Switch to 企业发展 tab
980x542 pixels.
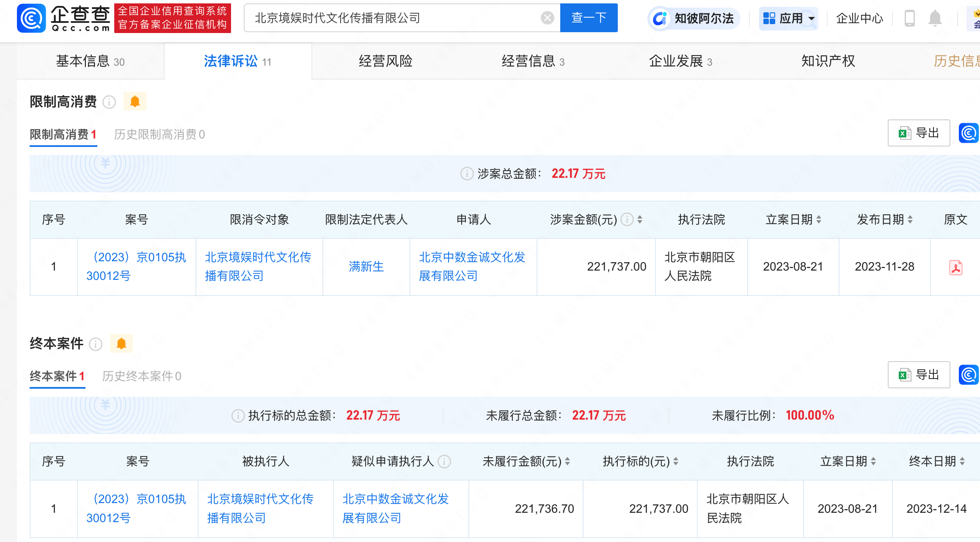pyautogui.click(x=681, y=61)
